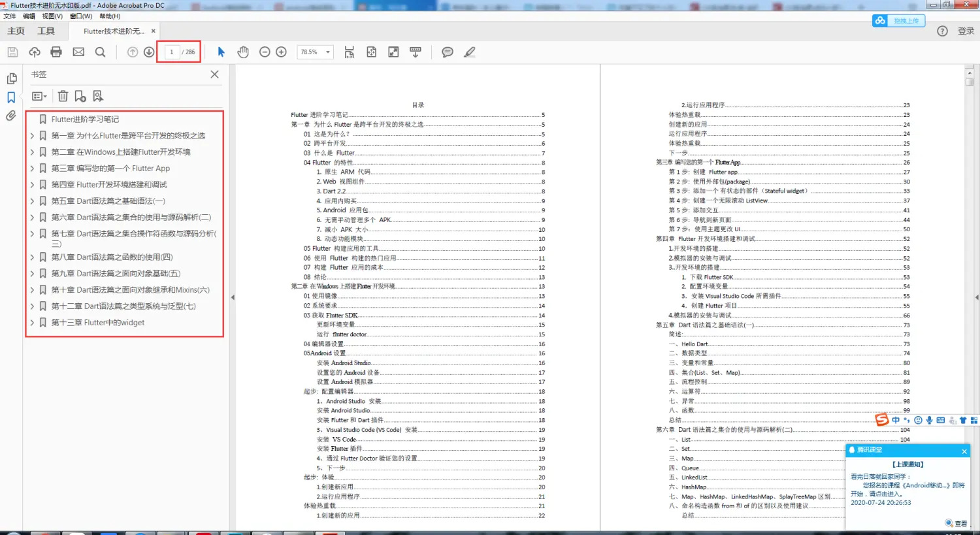
Task: Print the document with printer icon
Action: coord(56,52)
